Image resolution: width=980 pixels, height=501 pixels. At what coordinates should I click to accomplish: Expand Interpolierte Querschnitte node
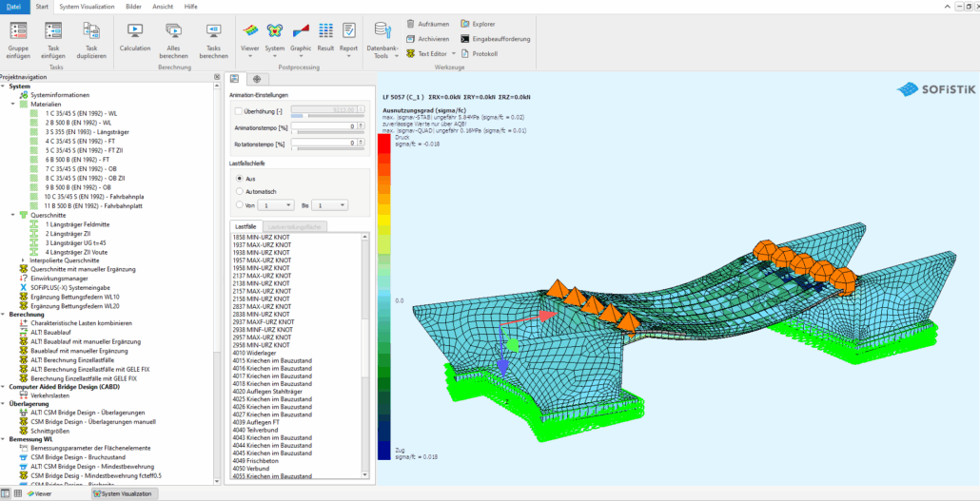coord(23,260)
